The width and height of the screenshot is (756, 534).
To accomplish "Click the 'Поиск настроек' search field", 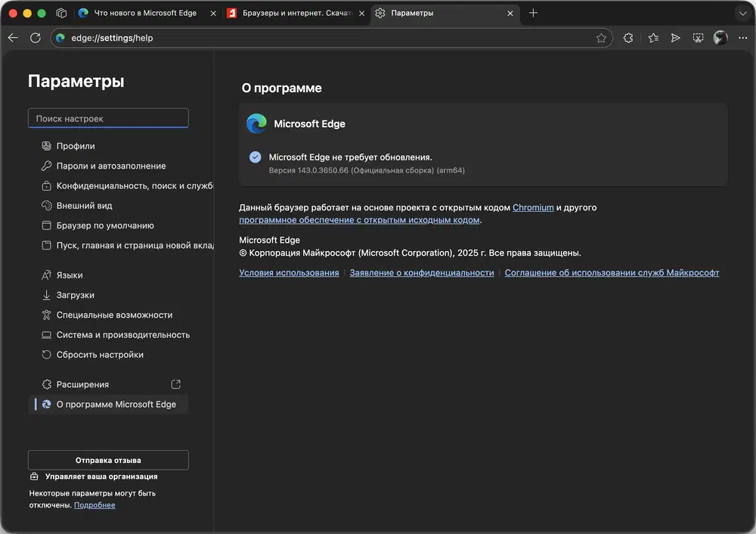I will point(108,118).
